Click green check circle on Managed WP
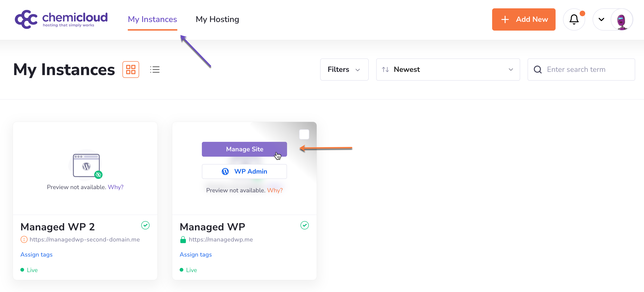644x292 pixels. point(304,225)
